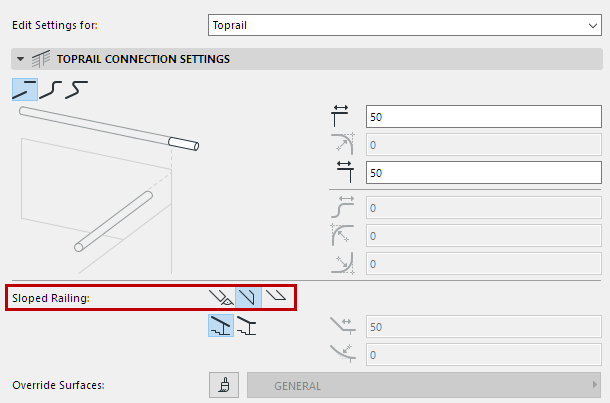Screen dimensions: 610x403
Task: Select the straight toprail connection type icon
Action: pyautogui.click(x=24, y=91)
